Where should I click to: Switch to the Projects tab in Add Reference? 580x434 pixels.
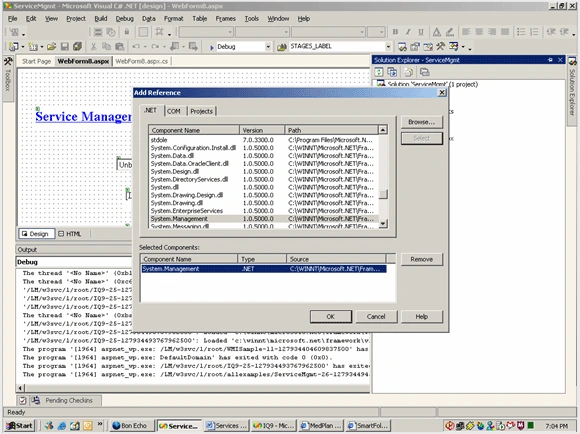tap(202, 111)
